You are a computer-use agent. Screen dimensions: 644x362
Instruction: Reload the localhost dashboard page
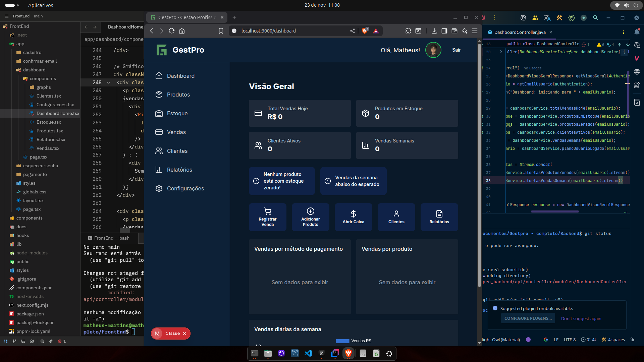point(172,31)
